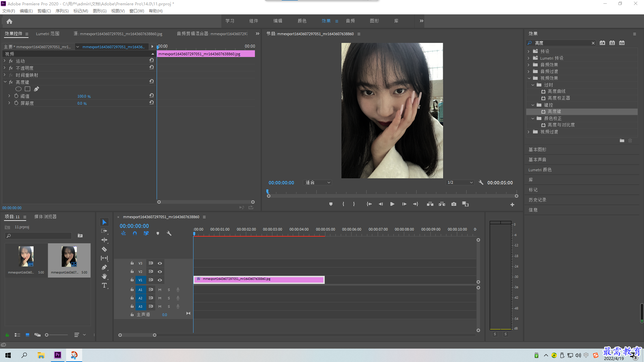The height and width of the screenshot is (362, 644).
Task: Reset the 运动 effect parameters
Action: click(152, 60)
